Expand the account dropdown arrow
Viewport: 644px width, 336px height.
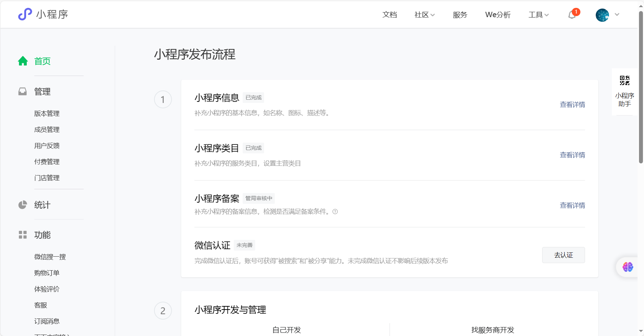click(x=617, y=15)
